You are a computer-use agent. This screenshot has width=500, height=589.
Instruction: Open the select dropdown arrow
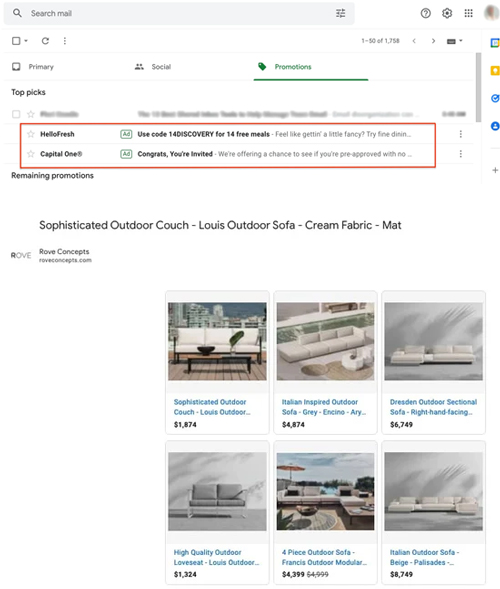pyautogui.click(x=26, y=41)
